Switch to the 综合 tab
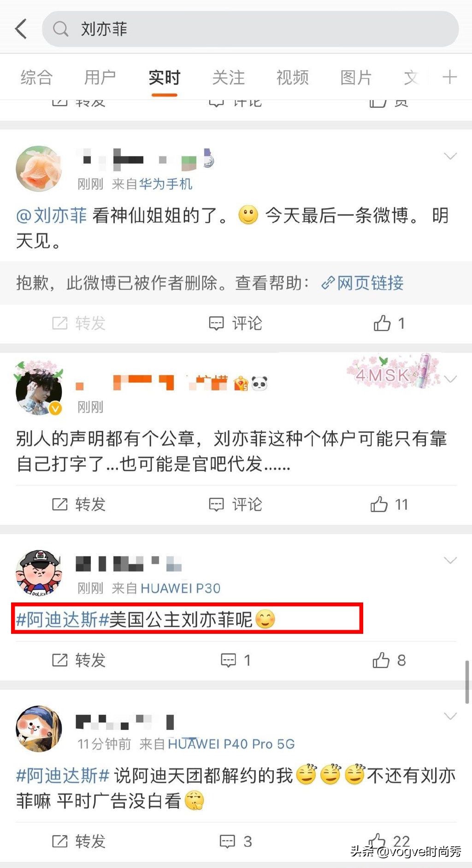The width and height of the screenshot is (472, 868). coord(36,77)
